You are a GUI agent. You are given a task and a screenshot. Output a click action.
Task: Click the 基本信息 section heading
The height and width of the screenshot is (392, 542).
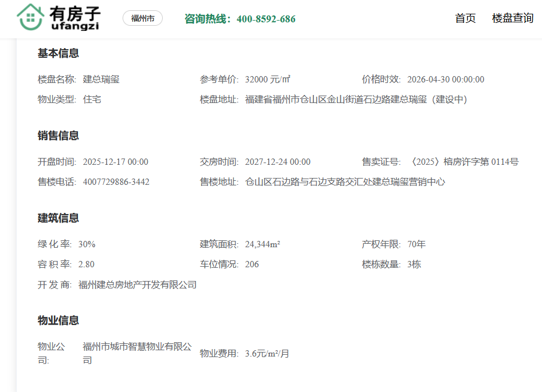point(58,53)
